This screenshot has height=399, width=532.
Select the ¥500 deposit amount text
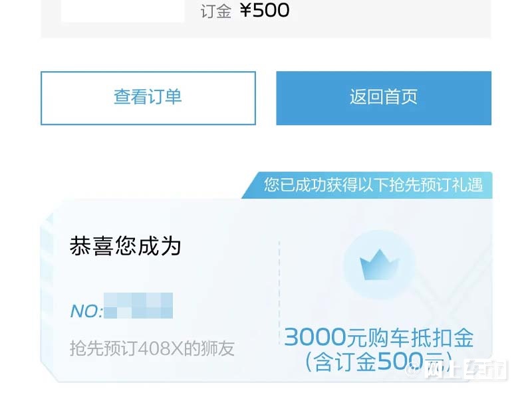click(x=265, y=10)
